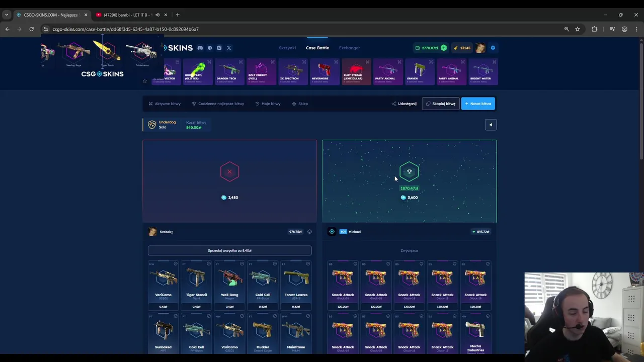The height and width of the screenshot is (362, 644).
Task: Open the X social icon
Action: coord(229,48)
